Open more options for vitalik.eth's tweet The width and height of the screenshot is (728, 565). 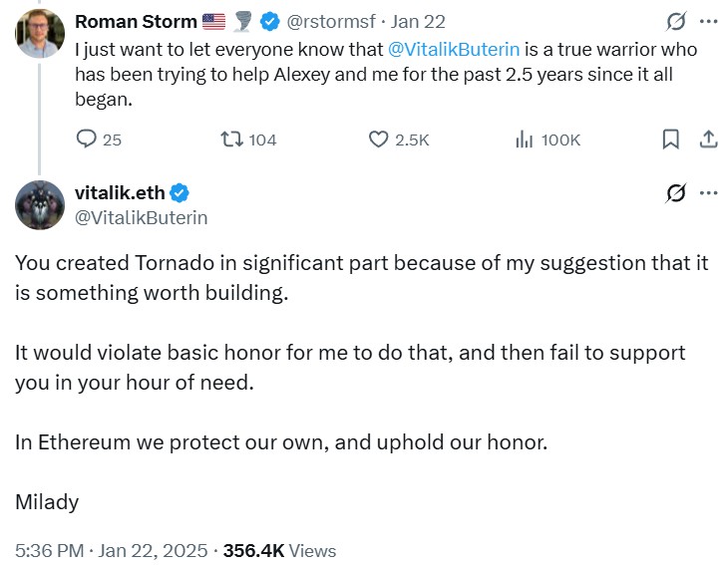[708, 193]
